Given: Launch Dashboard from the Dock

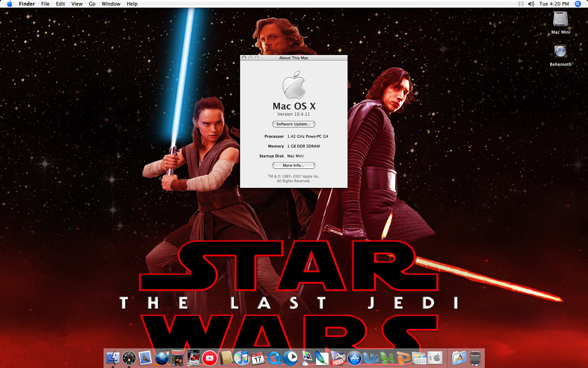Looking at the screenshot, I should [129, 358].
